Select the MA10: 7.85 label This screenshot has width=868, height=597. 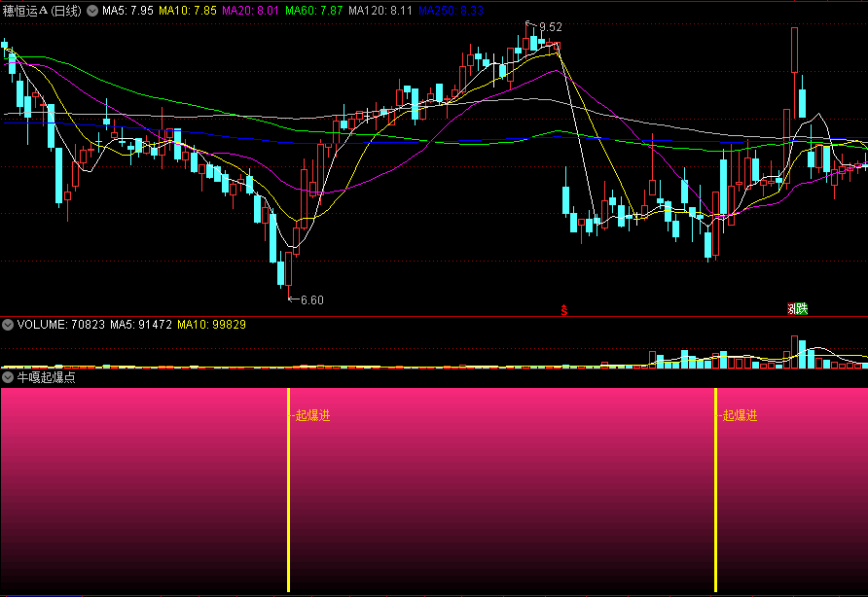188,11
